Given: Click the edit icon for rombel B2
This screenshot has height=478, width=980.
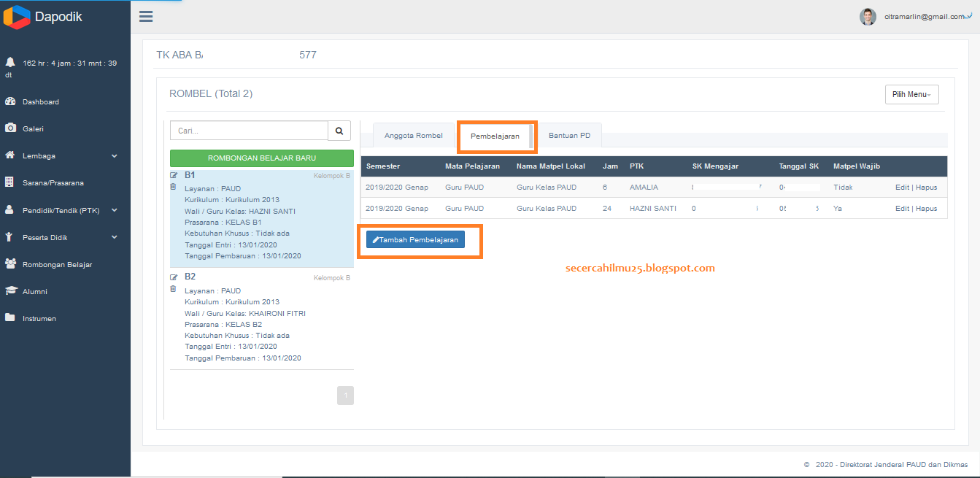Looking at the screenshot, I should click(174, 277).
